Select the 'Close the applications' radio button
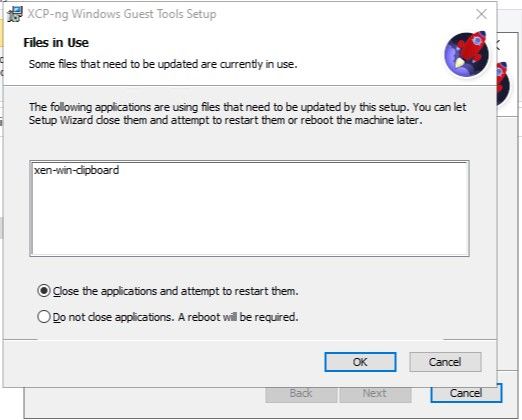Viewport: 522px width, 420px height. point(44,291)
